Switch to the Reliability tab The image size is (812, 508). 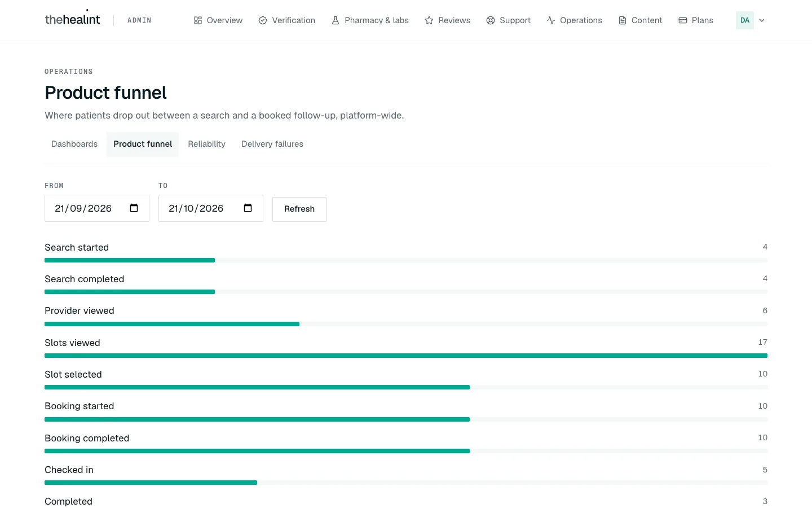tap(207, 144)
